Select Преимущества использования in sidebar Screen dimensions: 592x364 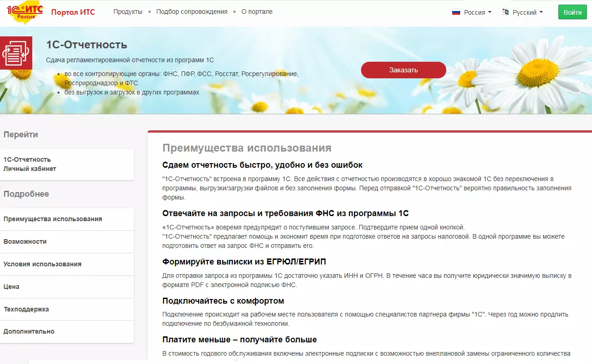click(67, 219)
